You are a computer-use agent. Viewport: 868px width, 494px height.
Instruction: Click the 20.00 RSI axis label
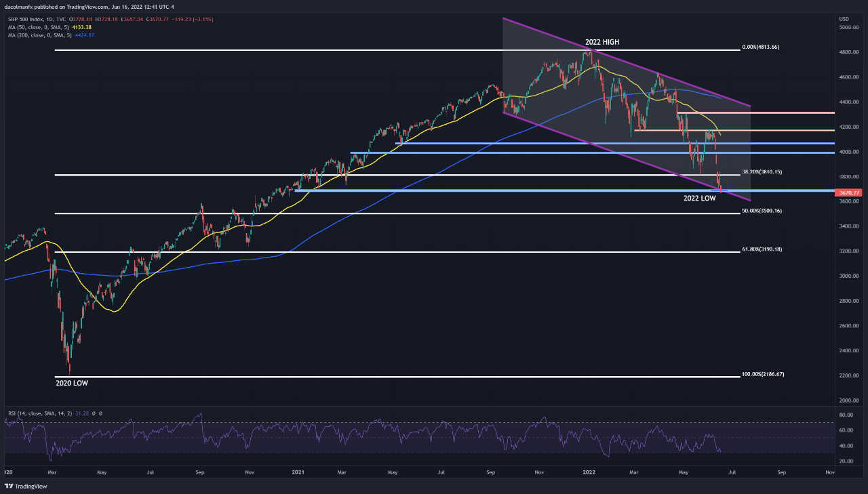coord(848,461)
